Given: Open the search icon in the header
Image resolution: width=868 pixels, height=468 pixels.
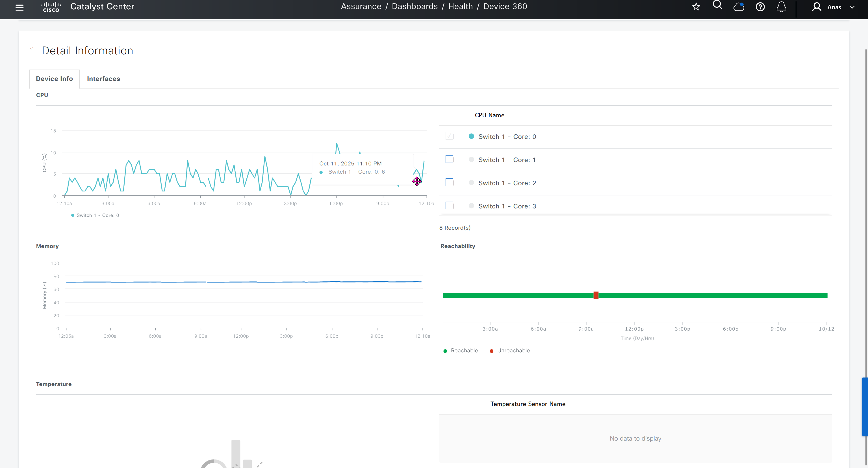Looking at the screenshot, I should point(717,5).
